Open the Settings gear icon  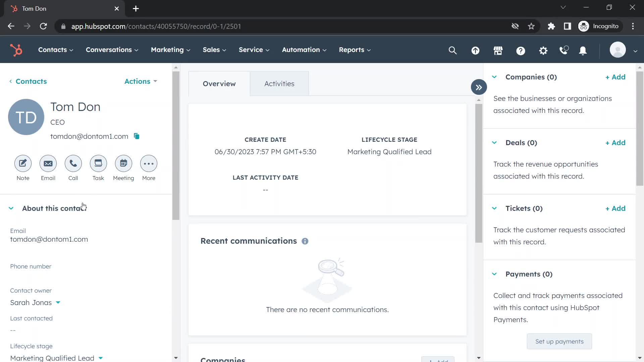[543, 50]
